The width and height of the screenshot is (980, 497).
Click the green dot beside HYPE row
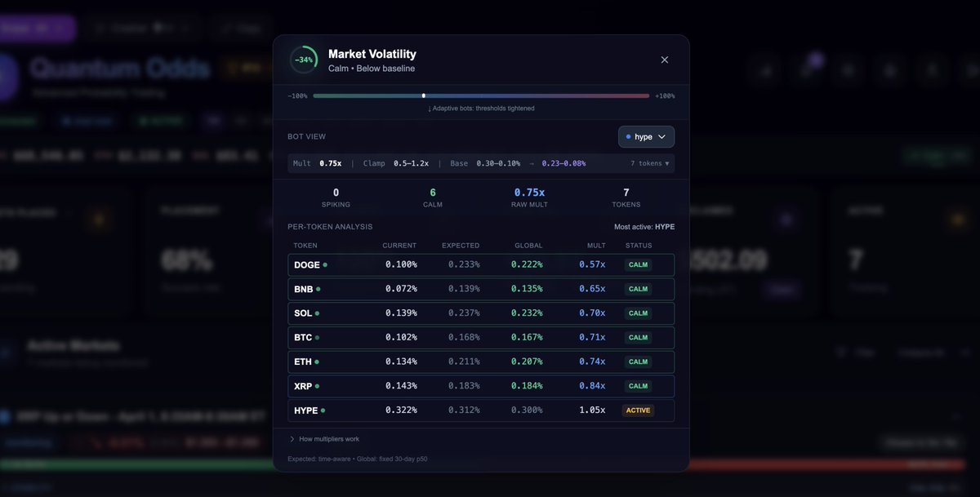click(323, 410)
